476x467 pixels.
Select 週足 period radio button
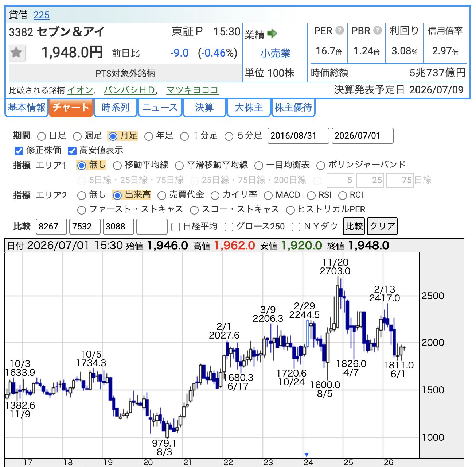click(x=77, y=136)
